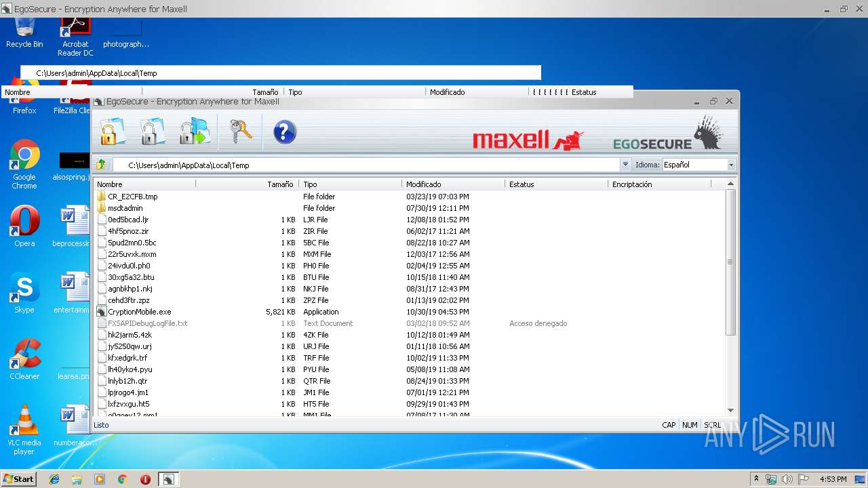Open the keys toolbar icon
Image resolution: width=868 pixels, height=488 pixels.
click(x=240, y=131)
